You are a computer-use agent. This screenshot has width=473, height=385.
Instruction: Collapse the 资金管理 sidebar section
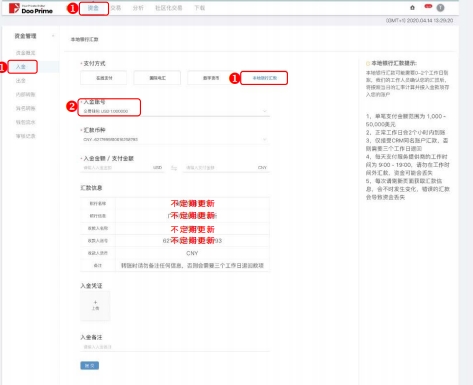[x=53, y=36]
